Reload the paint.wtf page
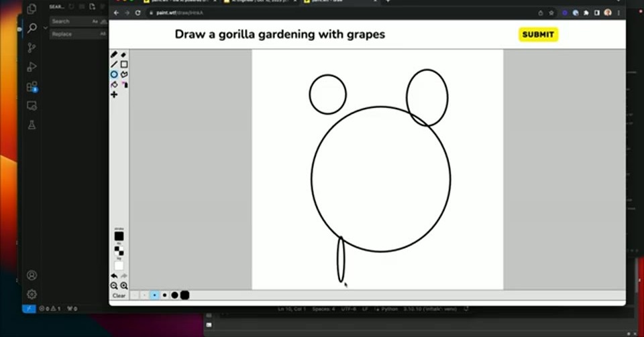The width and height of the screenshot is (644, 337). click(138, 13)
